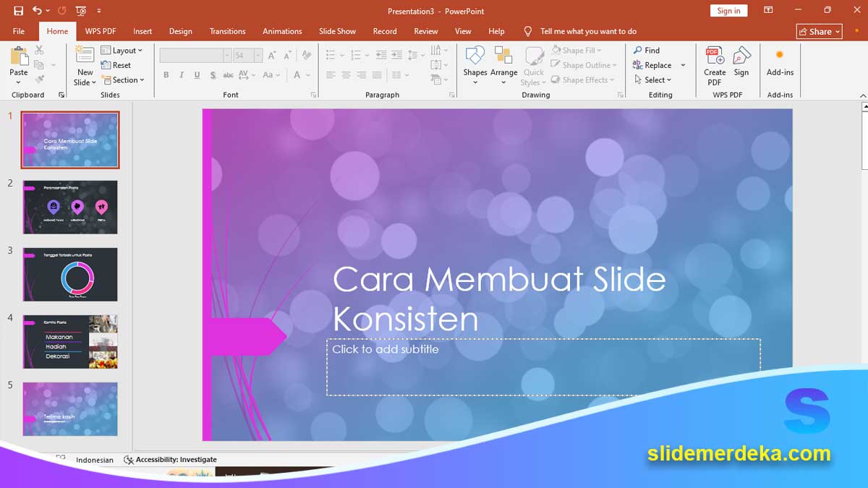
Task: Open the Select dropdown in Editing
Action: point(653,80)
